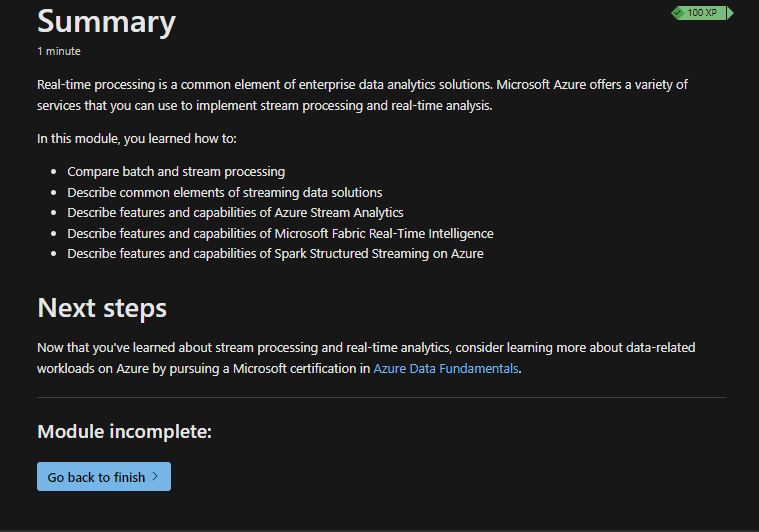Click the horizontal divider above Module incomplete
This screenshot has width=759, height=532.
[381, 397]
